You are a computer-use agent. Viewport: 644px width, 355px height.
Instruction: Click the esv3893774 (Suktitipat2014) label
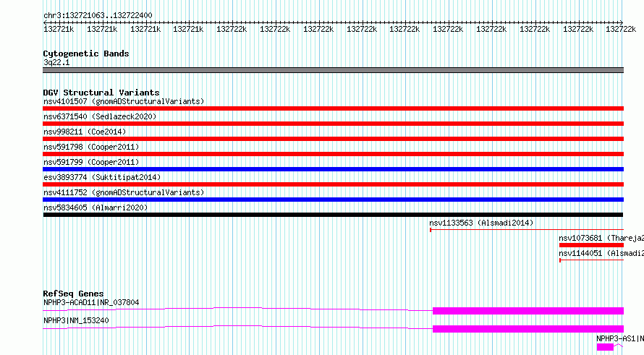[x=102, y=177]
